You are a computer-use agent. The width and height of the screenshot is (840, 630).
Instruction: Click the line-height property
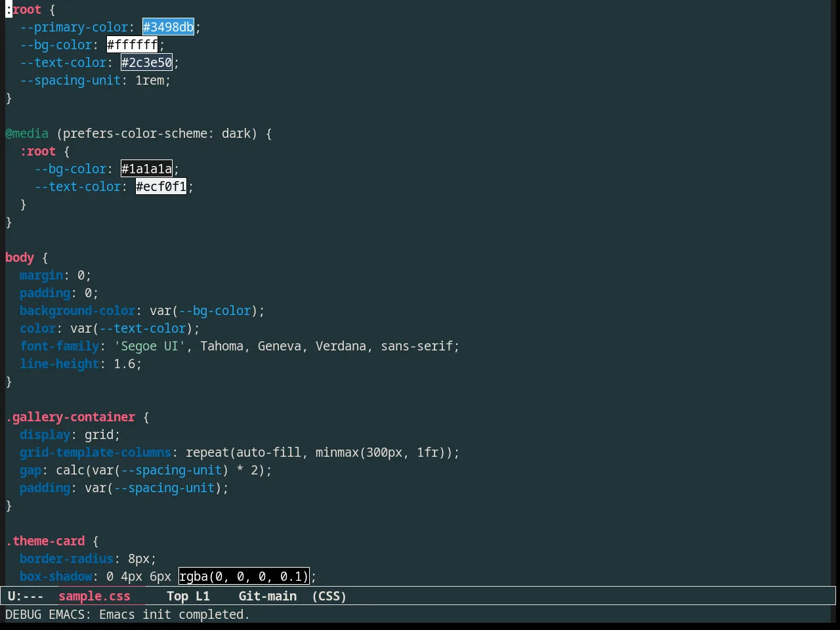60,364
